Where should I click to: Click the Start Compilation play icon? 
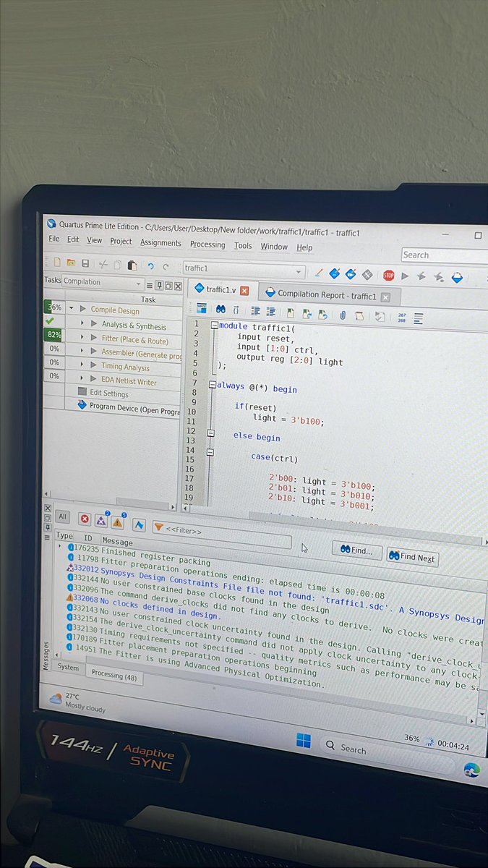(x=405, y=276)
